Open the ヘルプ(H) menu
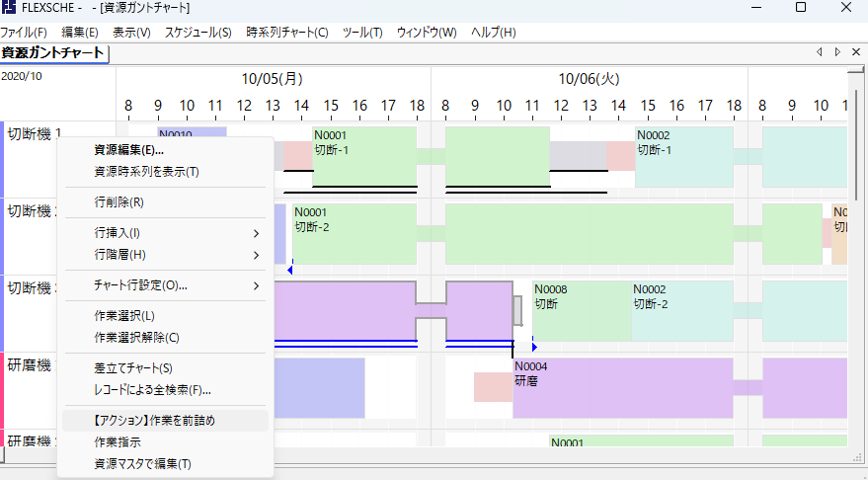Image resolution: width=868 pixels, height=480 pixels. (494, 33)
